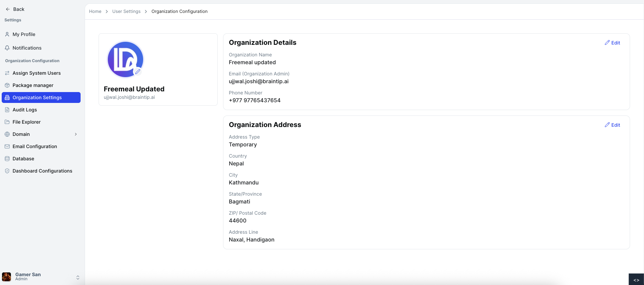The image size is (644, 285).
Task: Click admin email ujjwal.joshi@braintip.ai in details
Action: coord(259,81)
